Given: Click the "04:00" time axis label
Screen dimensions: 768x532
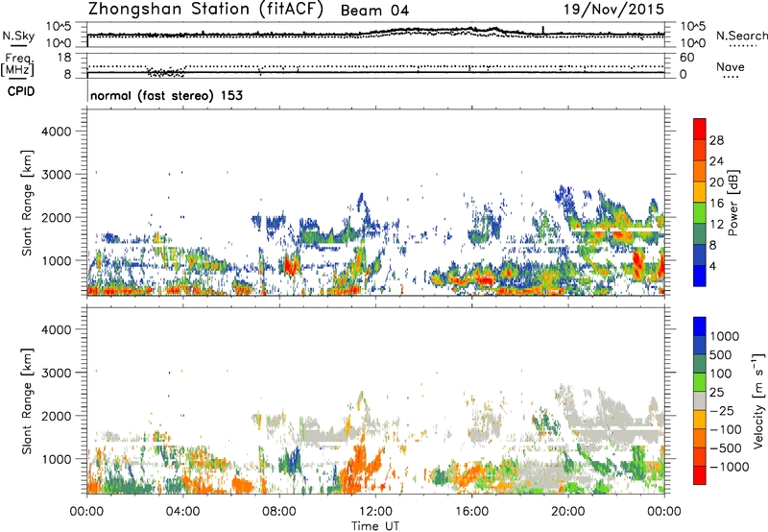Looking at the screenshot, I should (182, 512).
